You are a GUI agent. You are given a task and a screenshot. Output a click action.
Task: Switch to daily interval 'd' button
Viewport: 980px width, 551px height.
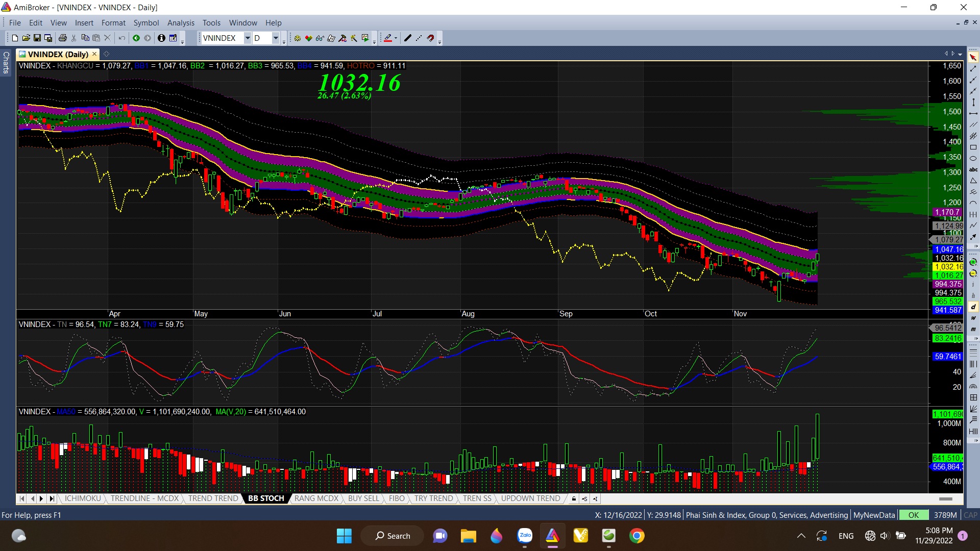click(x=973, y=307)
